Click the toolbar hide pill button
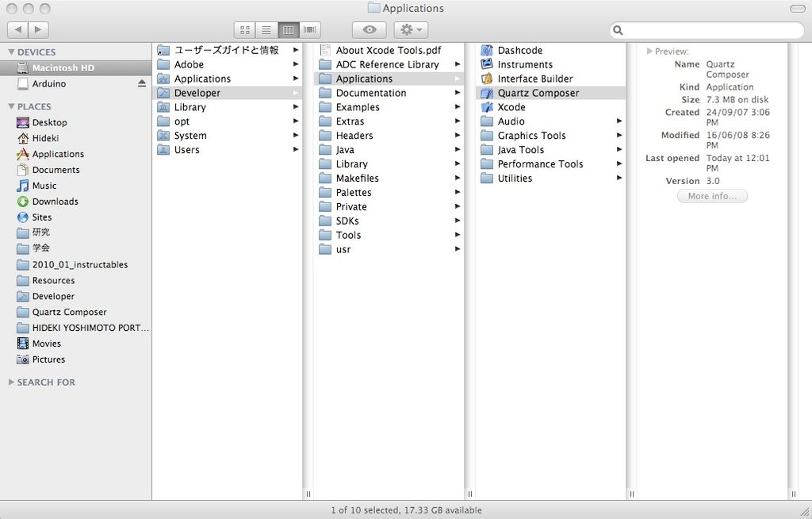The height and width of the screenshot is (519, 812). point(797,8)
